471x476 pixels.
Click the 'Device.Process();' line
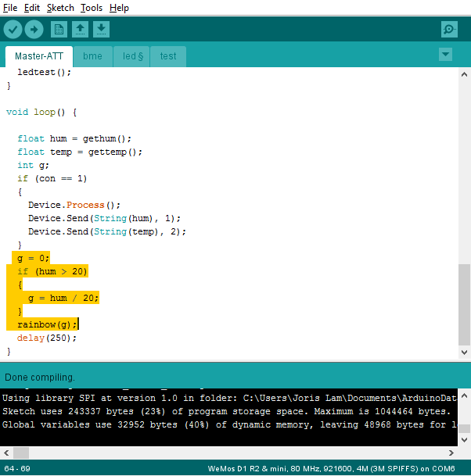tap(74, 205)
